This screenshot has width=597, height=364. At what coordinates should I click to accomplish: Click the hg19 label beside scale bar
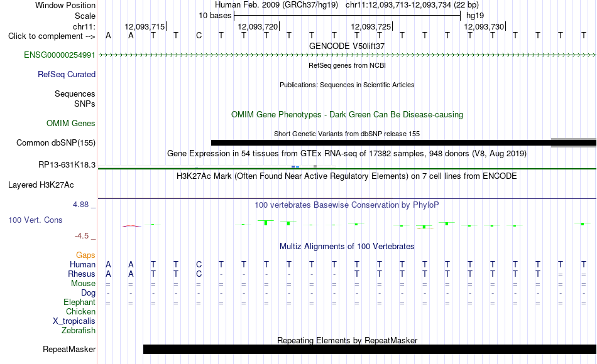tap(475, 16)
